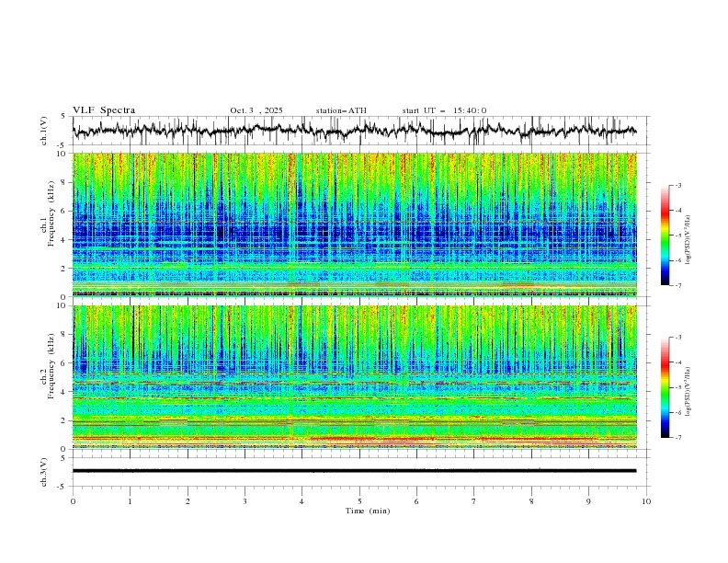Click the ch.2 colorbar tick "-6"
Image resolution: width=728 pixels, height=563 pixels.
pos(678,412)
